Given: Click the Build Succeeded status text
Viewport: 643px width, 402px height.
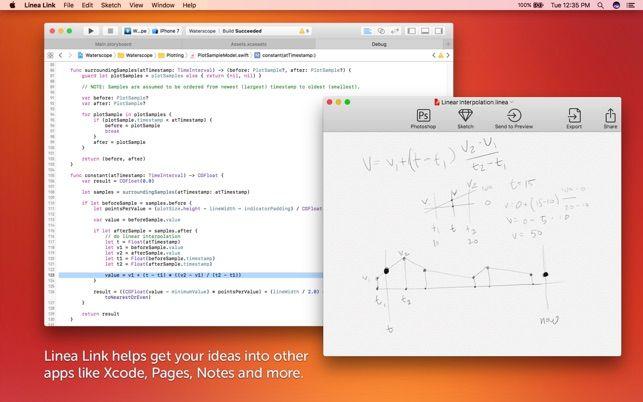Looking at the screenshot, I should click(x=242, y=31).
